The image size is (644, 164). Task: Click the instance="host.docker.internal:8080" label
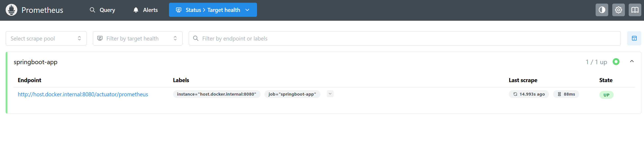tap(216, 94)
